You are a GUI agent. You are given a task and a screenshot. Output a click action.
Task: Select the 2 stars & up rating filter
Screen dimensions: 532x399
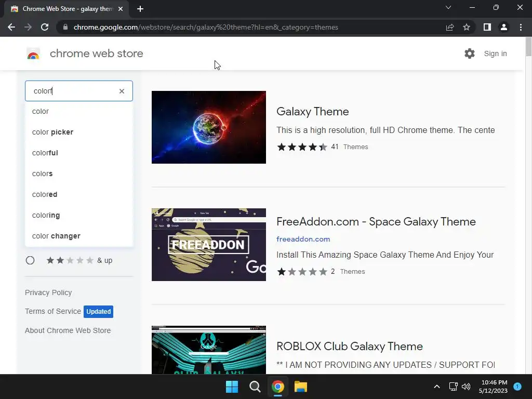point(30,260)
